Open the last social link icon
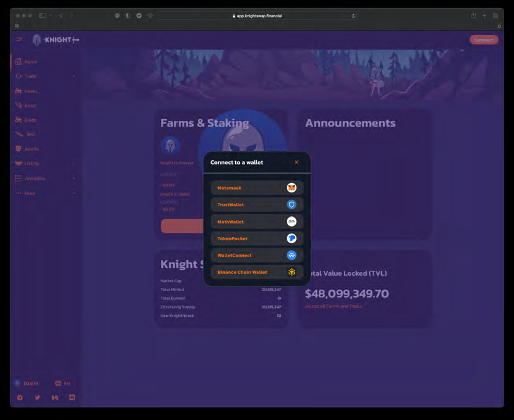514x420 pixels. pyautogui.click(x=72, y=397)
